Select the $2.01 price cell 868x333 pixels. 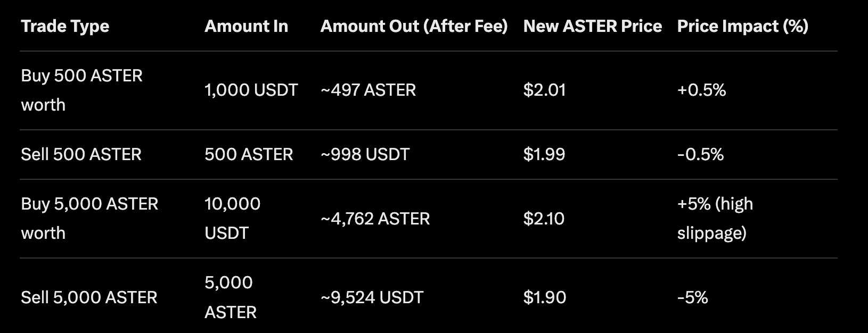point(544,90)
